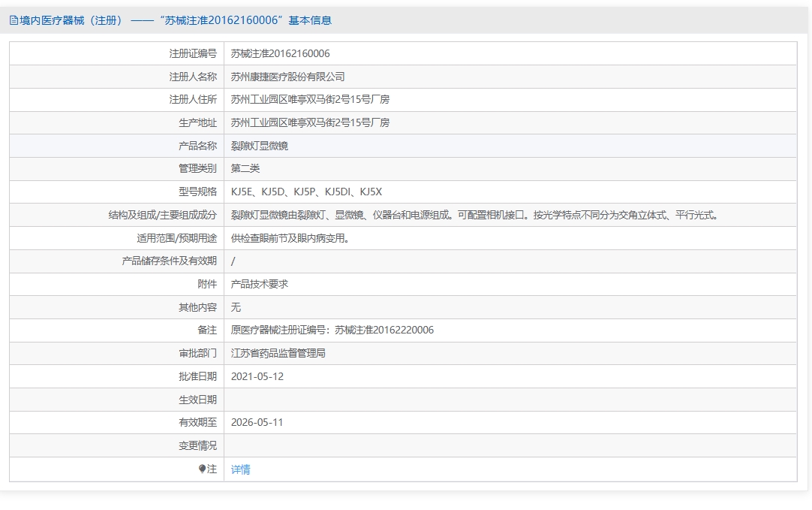Click the 审批部门 row label

tap(197, 354)
